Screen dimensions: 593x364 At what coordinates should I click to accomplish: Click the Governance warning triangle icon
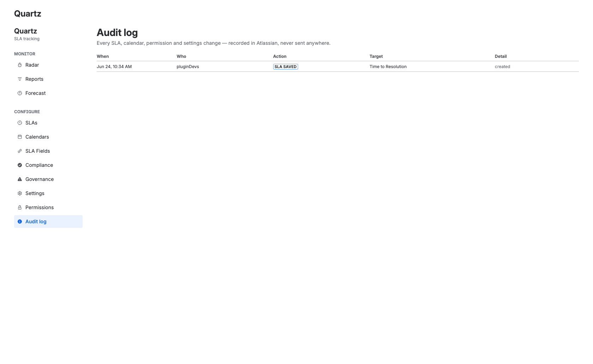(20, 179)
